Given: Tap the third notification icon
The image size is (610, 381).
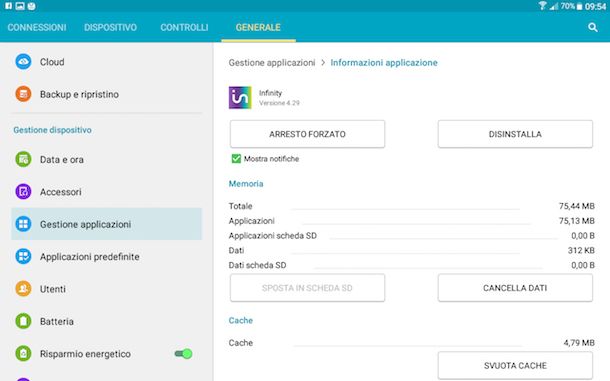Looking at the screenshot, I should pyautogui.click(x=32, y=6).
